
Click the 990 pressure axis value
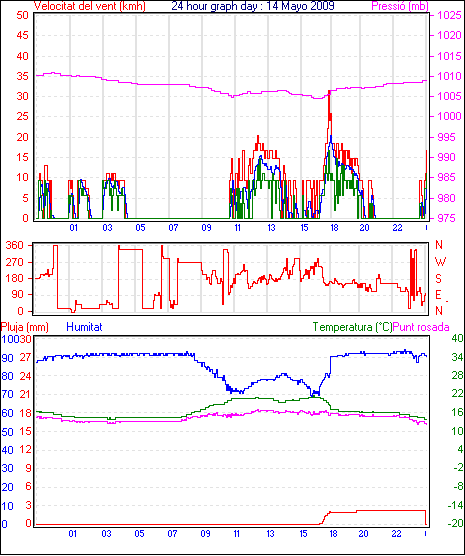pos(447,157)
